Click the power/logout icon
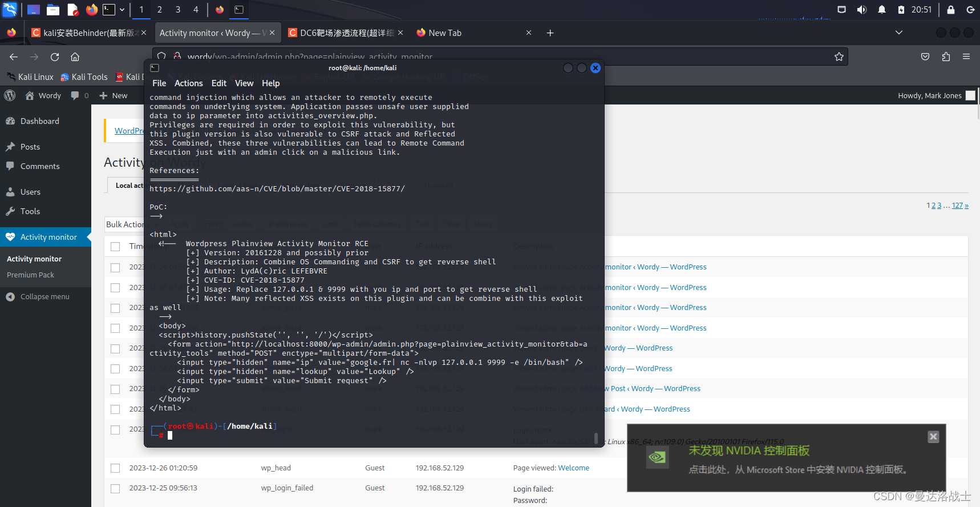This screenshot has height=507, width=980. pyautogui.click(x=970, y=10)
